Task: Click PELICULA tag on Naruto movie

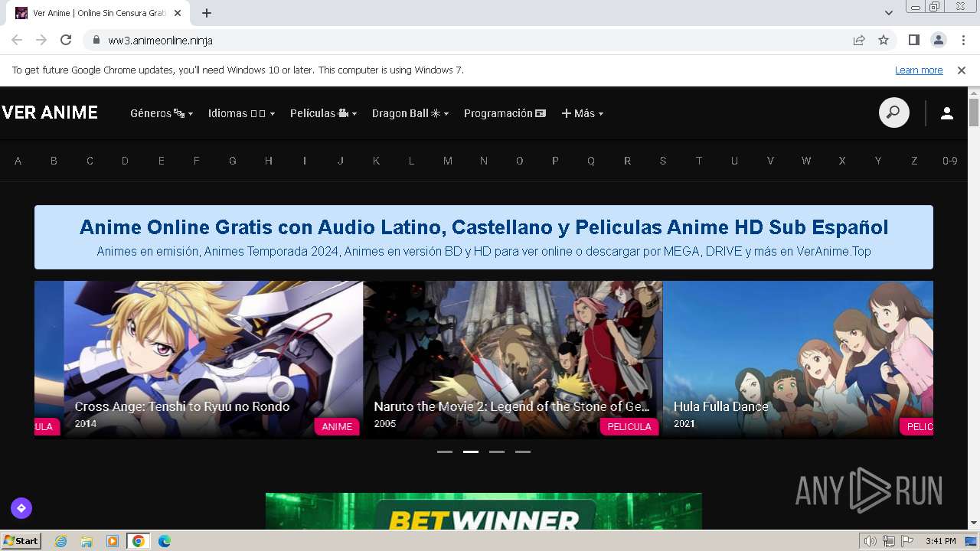Action: point(629,427)
